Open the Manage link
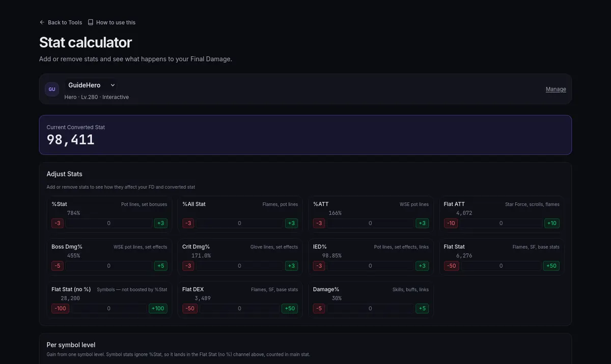This screenshot has height=364, width=611. 556,89
